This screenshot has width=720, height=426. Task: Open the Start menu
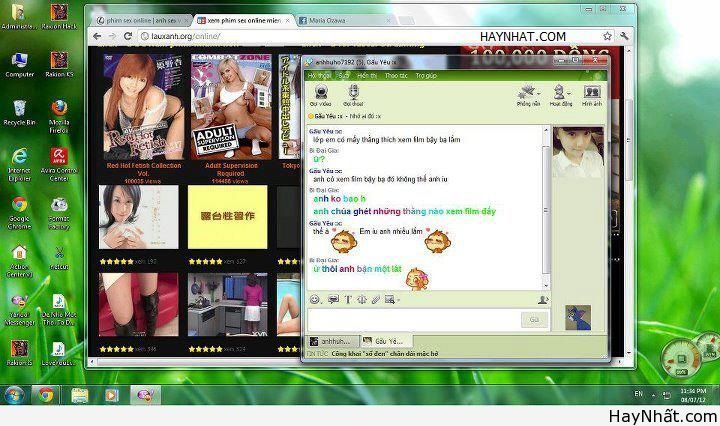coord(14,395)
